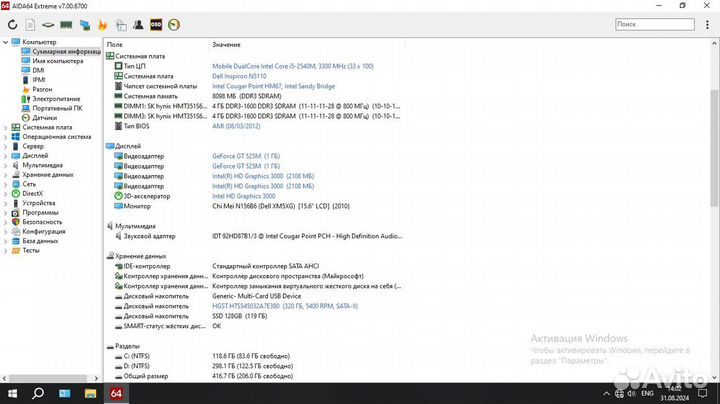The image size is (720, 404).
Task: Open the three-dot menu button
Action: tap(707, 25)
